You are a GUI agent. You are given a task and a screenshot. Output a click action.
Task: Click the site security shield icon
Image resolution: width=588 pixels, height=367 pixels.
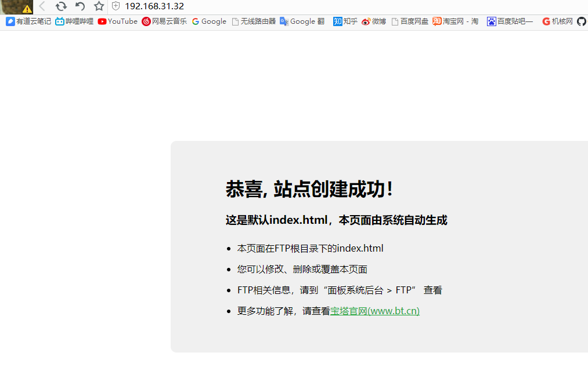pyautogui.click(x=115, y=6)
